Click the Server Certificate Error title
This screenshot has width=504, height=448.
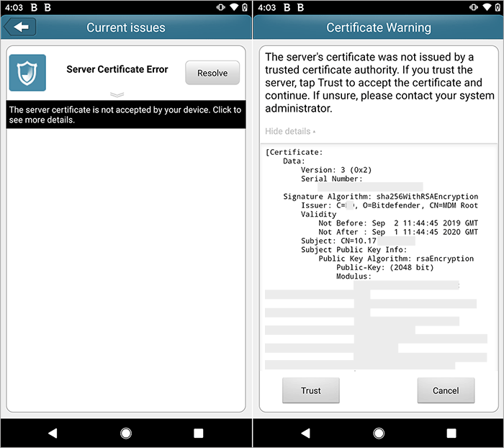point(117,69)
